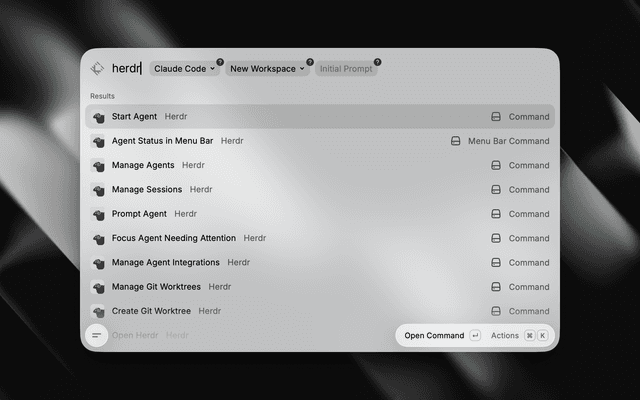Click the command type icon in Start Agent row

[496, 117]
